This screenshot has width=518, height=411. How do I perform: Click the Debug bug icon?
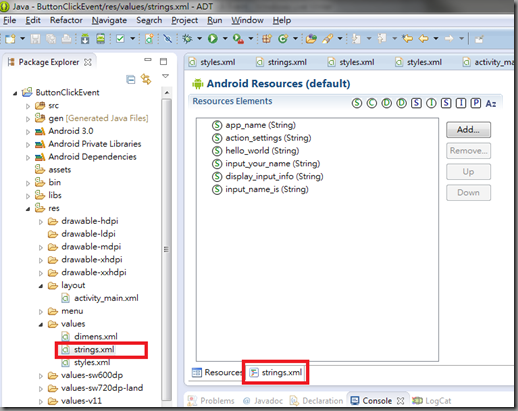tap(187, 39)
